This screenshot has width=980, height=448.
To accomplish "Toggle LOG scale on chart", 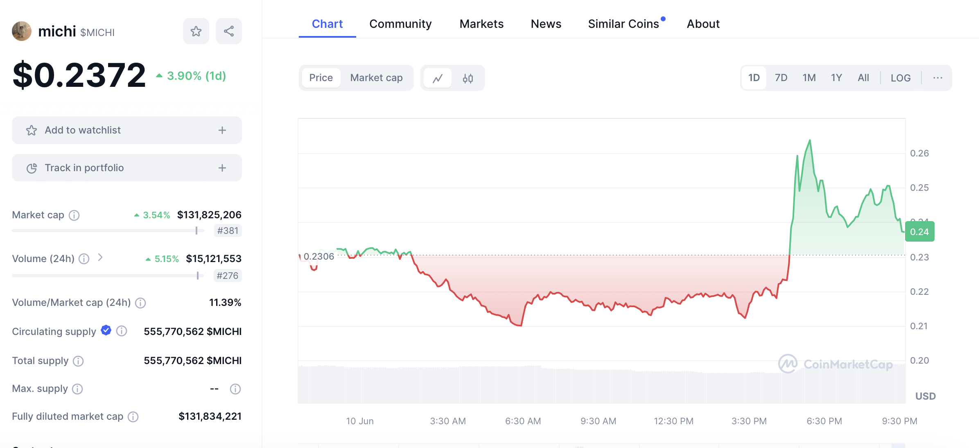I will pyautogui.click(x=900, y=78).
